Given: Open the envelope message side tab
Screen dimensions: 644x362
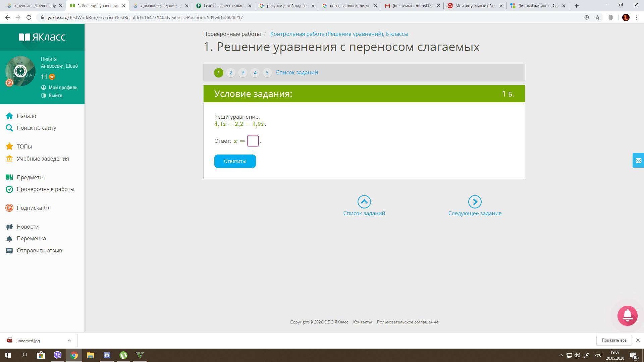Looking at the screenshot, I should tap(638, 161).
